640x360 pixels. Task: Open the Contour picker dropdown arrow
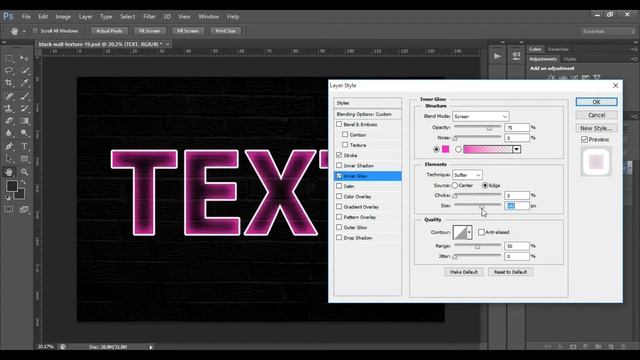(x=469, y=232)
